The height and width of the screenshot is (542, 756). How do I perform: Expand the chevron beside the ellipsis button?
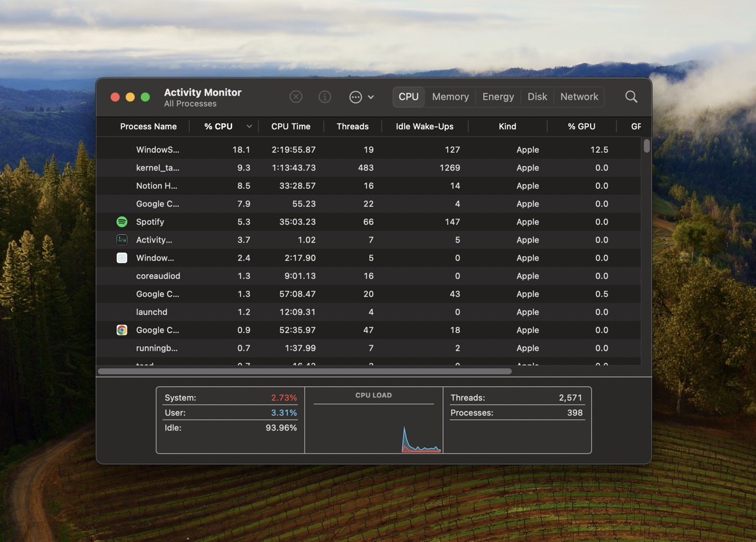coord(371,97)
